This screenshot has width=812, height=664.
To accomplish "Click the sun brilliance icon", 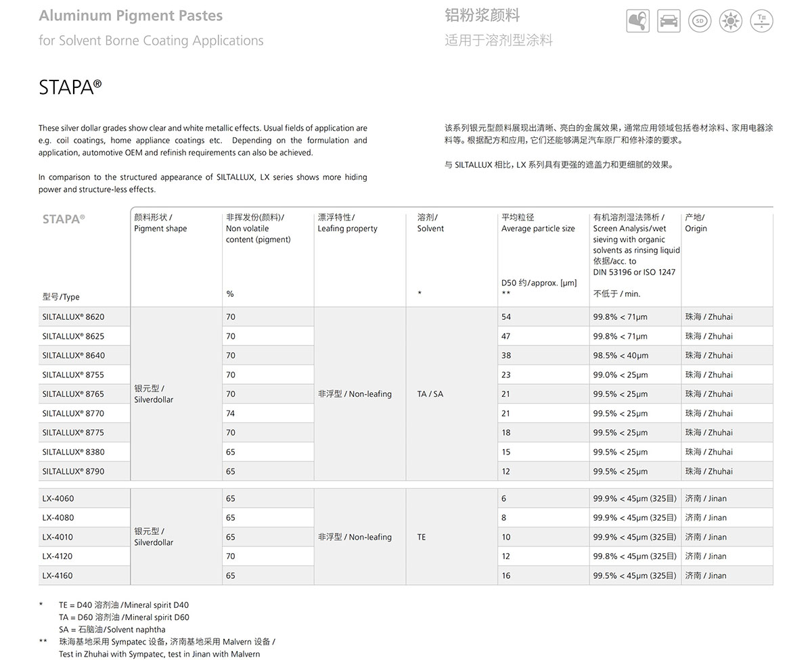I will tap(731, 21).
